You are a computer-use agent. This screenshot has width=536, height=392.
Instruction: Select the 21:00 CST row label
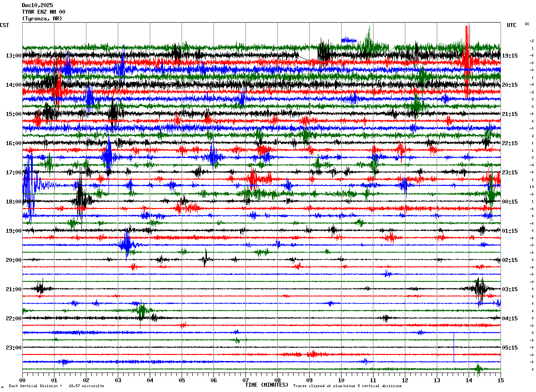coord(14,289)
